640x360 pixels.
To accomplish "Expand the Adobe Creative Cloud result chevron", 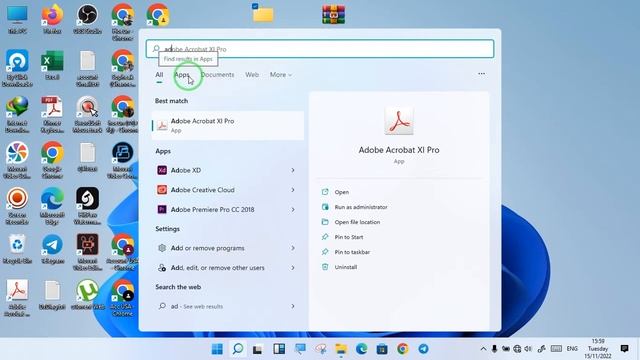I will [x=293, y=190].
